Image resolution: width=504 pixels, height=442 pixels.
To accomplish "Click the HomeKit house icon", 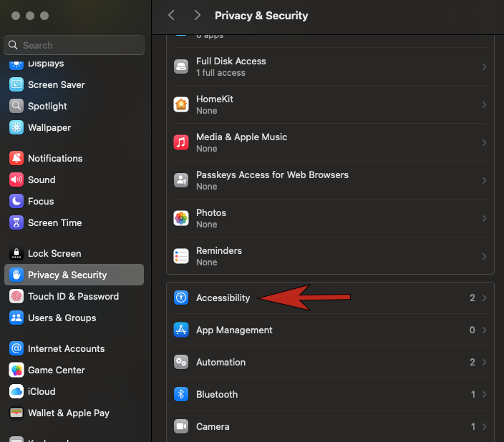I will tap(181, 104).
